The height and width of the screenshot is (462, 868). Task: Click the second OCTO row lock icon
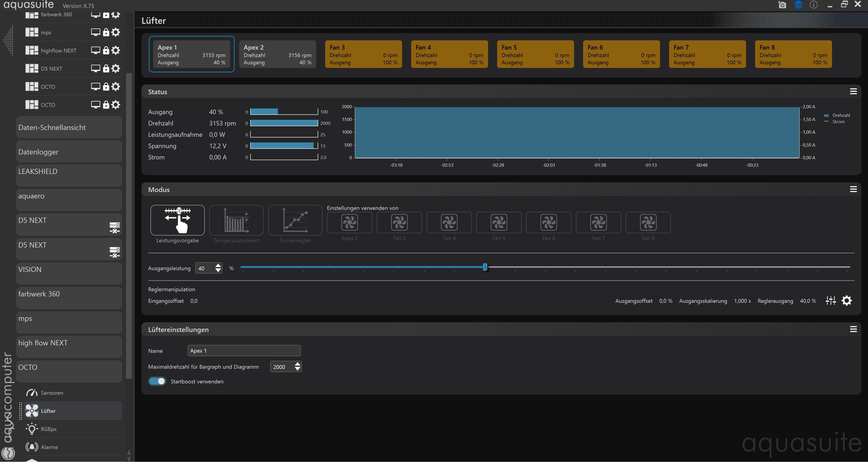click(106, 105)
